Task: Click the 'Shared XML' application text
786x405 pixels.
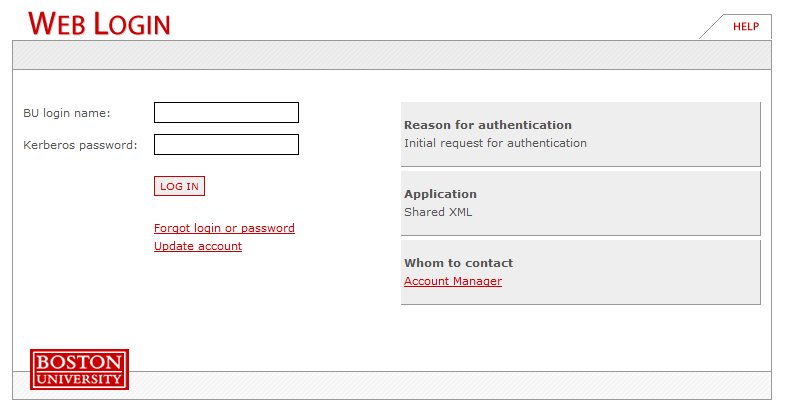Action: pyautogui.click(x=440, y=212)
